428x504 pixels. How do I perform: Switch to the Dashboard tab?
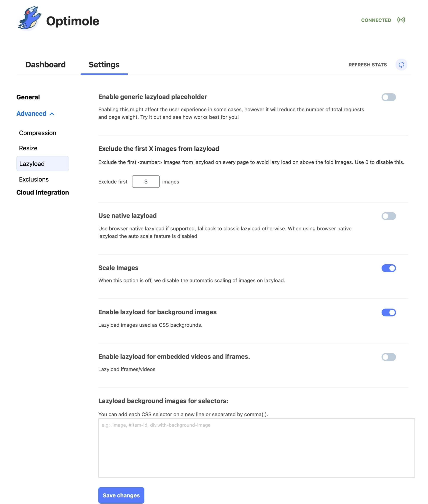click(x=45, y=65)
